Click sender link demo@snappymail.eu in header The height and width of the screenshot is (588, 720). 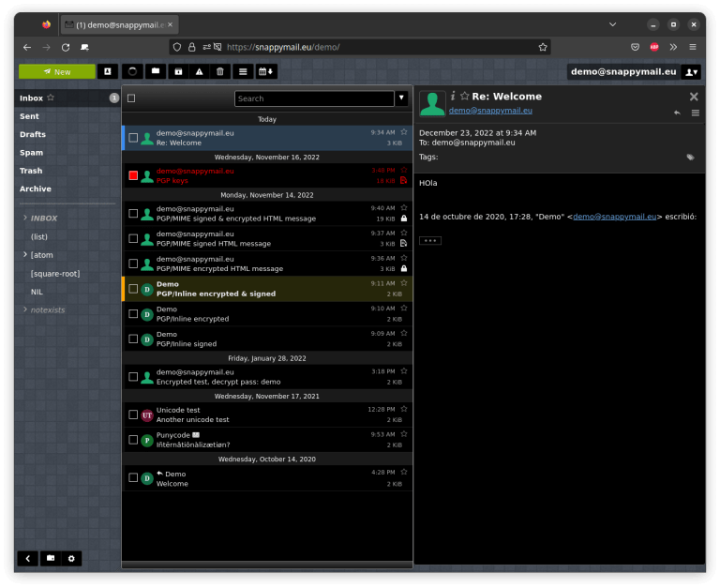pos(490,111)
